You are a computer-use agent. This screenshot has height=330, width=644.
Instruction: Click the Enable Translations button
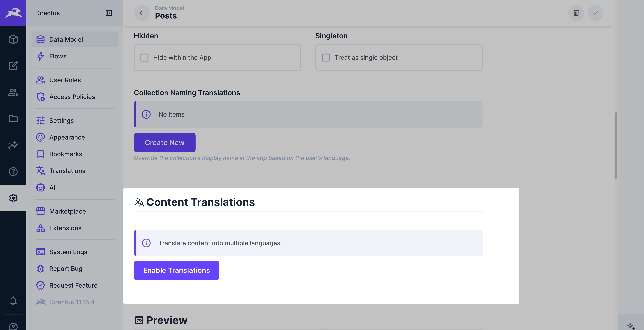point(176,270)
